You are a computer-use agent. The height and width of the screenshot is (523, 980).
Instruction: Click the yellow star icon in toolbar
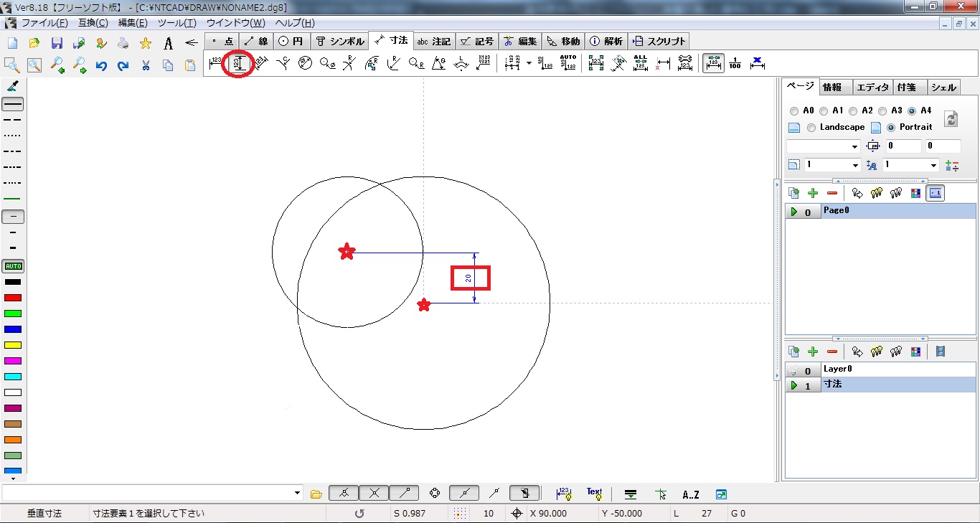click(146, 43)
